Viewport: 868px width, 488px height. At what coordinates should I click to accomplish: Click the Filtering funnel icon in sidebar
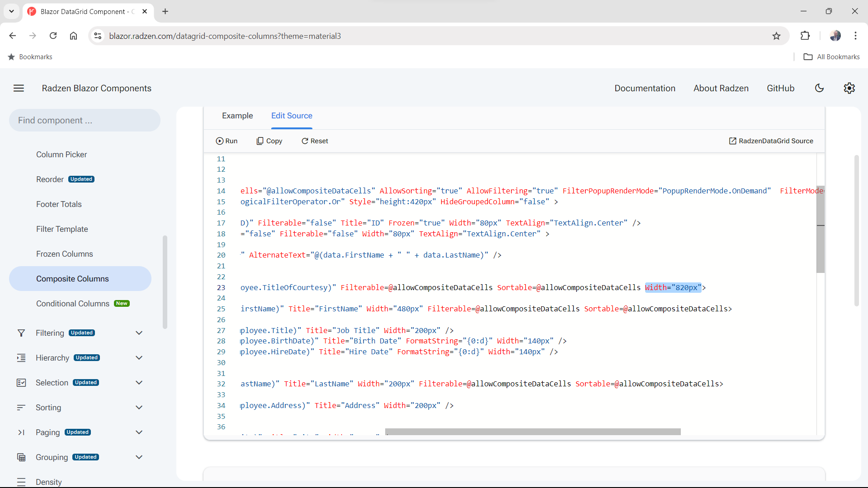[21, 333]
